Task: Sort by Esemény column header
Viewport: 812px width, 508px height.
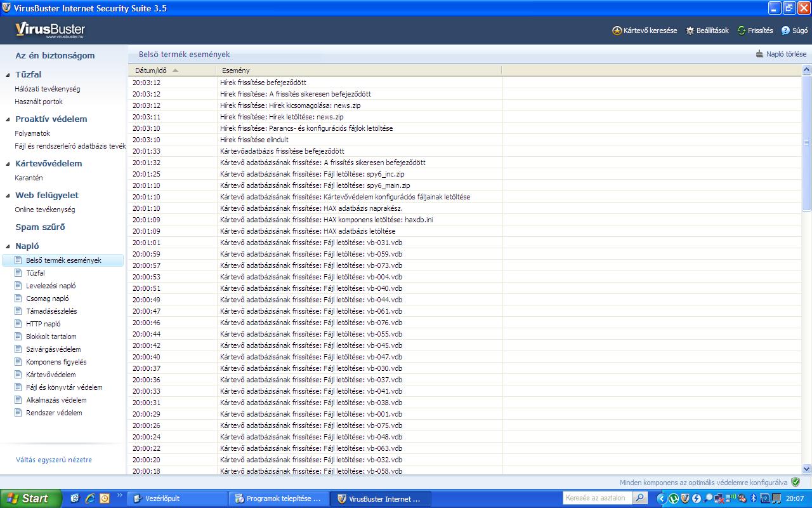Action: point(359,70)
